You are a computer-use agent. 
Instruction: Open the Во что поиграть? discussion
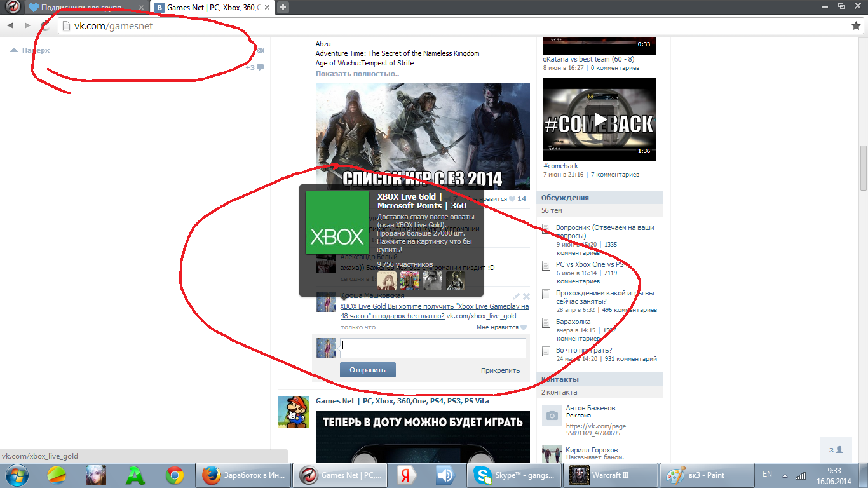pos(584,350)
